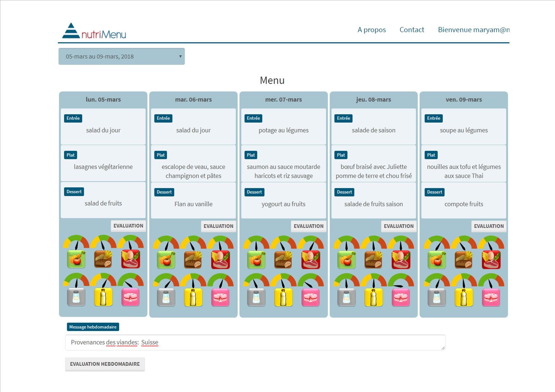Click the cake gauge for jeu. 08-mars
Screen dimensions: 555x392
coord(401,281)
